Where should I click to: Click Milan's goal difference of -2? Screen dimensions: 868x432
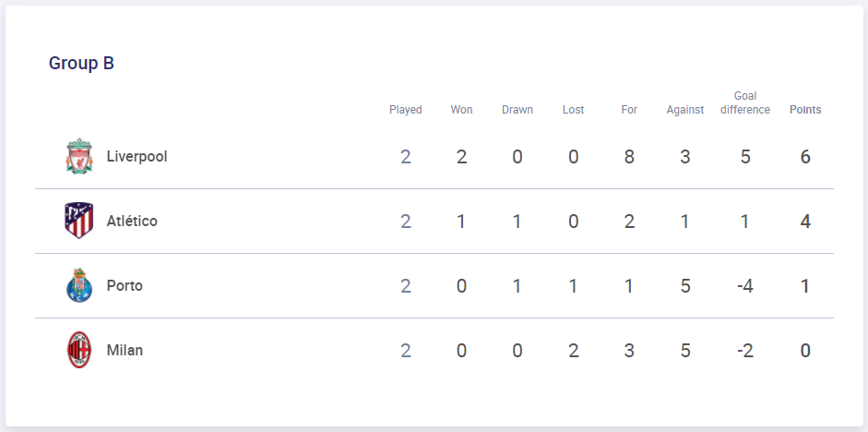point(745,351)
